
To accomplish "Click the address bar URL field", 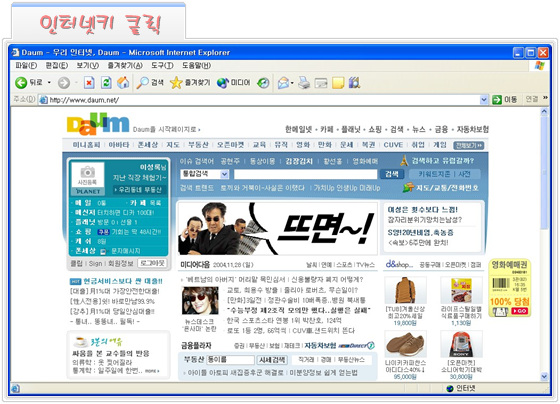I will tap(264, 100).
